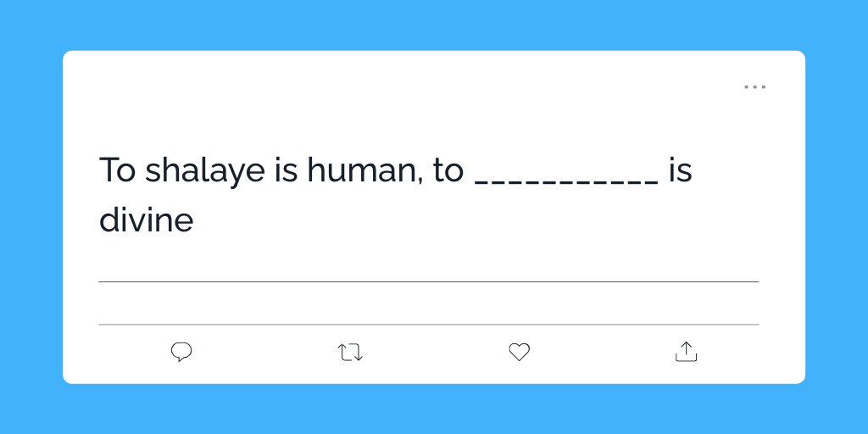The width and height of the screenshot is (868, 434).
Task: Click the blue margin left of the card
Action: (x=31, y=217)
